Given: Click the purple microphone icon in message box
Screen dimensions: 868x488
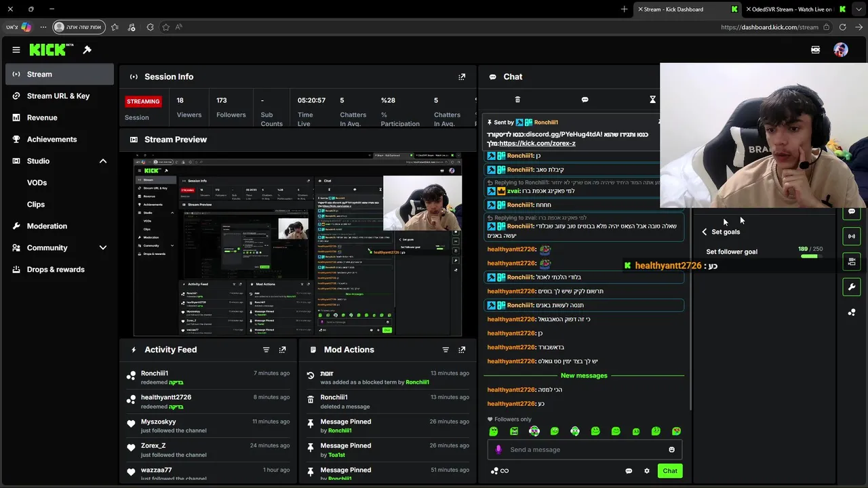Looking at the screenshot, I should (x=498, y=449).
